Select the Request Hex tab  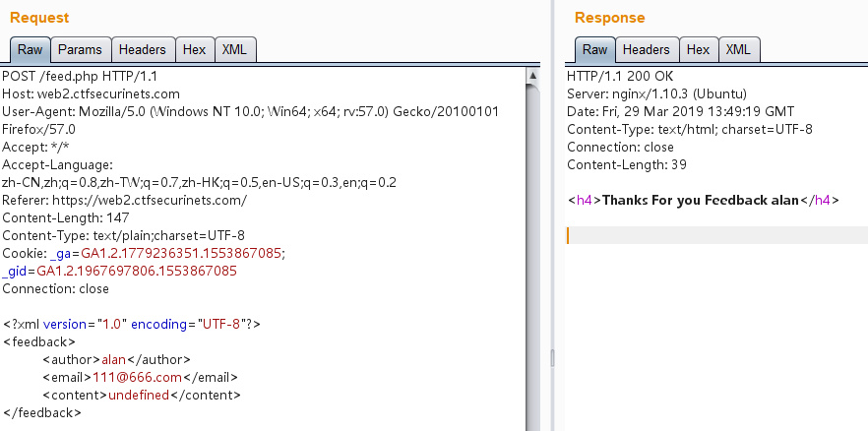point(194,49)
